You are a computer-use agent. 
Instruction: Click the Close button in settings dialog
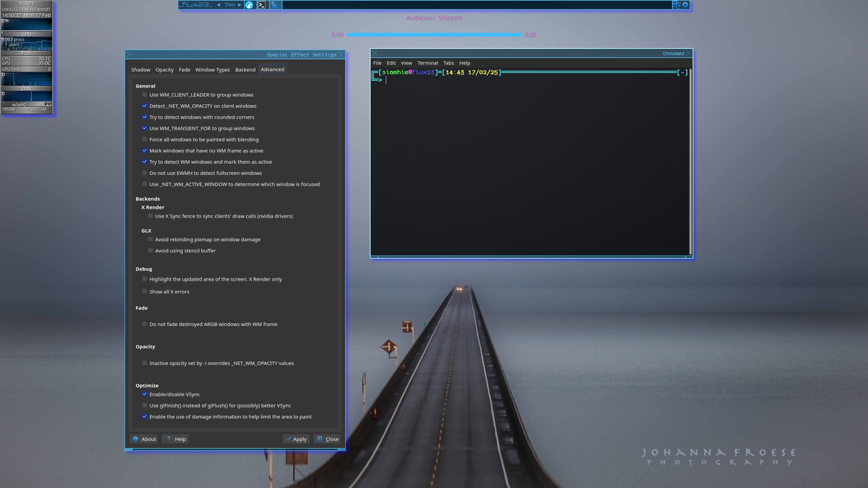point(328,439)
